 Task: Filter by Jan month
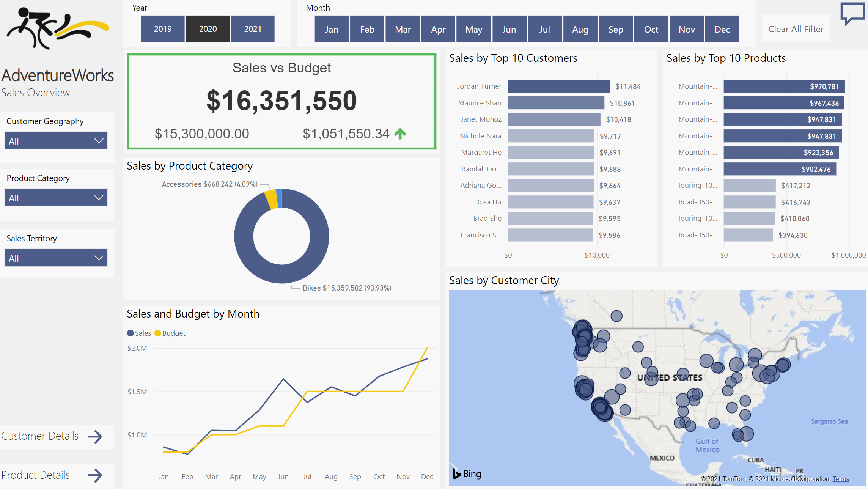pyautogui.click(x=332, y=29)
